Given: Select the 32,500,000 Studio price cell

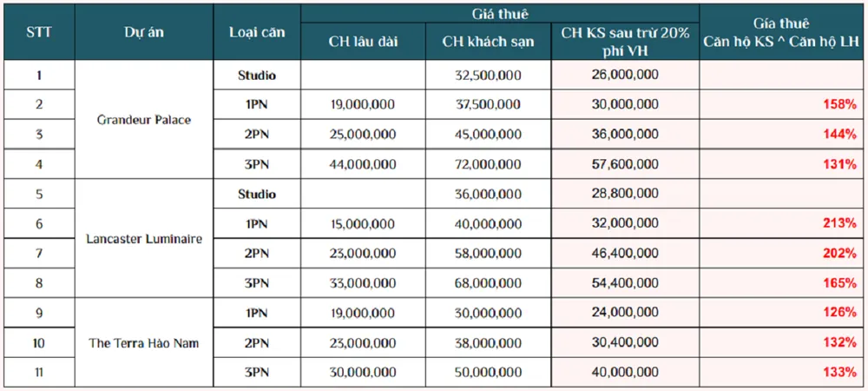Looking at the screenshot, I should pyautogui.click(x=489, y=75).
